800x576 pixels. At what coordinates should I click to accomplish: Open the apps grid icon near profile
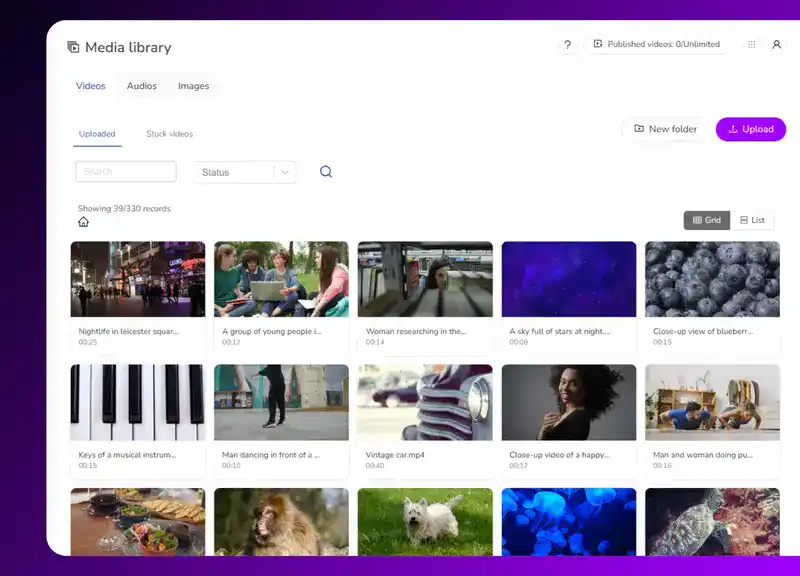(x=751, y=45)
